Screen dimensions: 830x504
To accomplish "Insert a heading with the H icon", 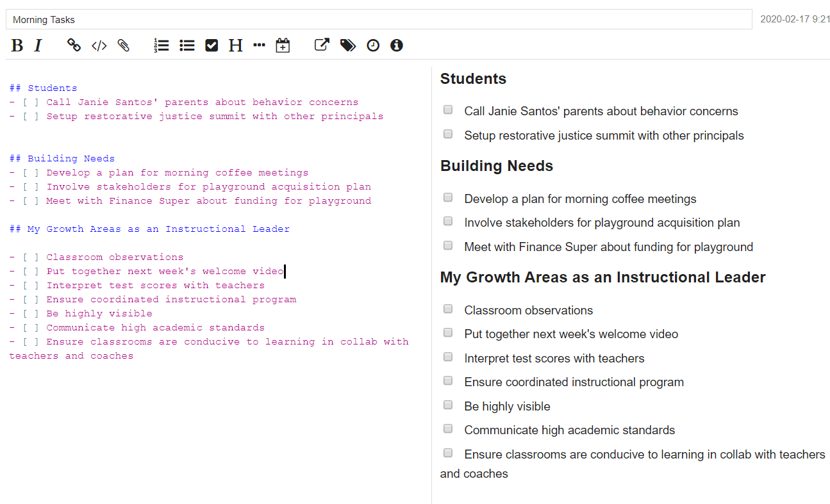I will [236, 45].
